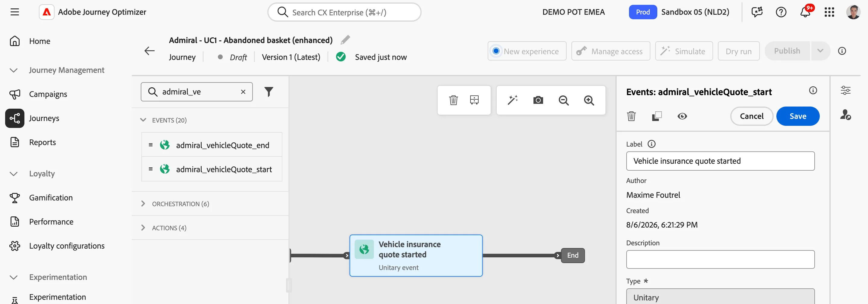Screen dimensions: 868x304
Task: Open the user profile avatar
Action: click(853, 12)
